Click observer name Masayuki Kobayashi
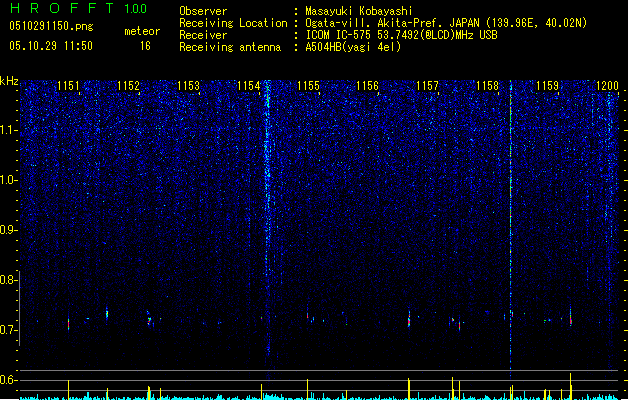Screen dimensions: 629x400 (359, 11)
